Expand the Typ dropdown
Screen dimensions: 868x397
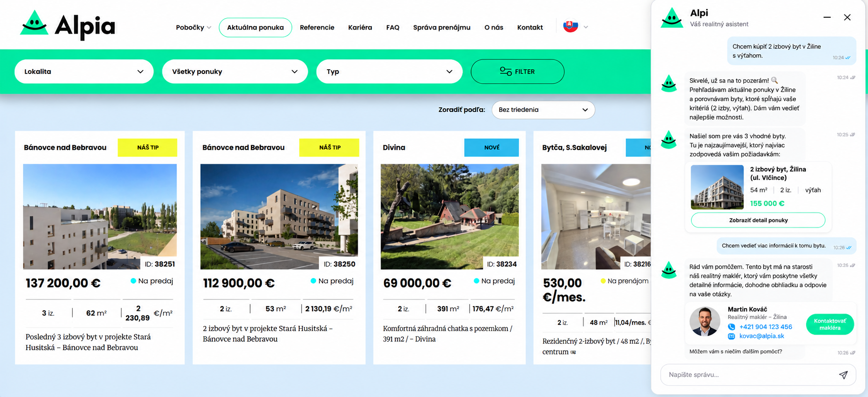[x=390, y=71]
